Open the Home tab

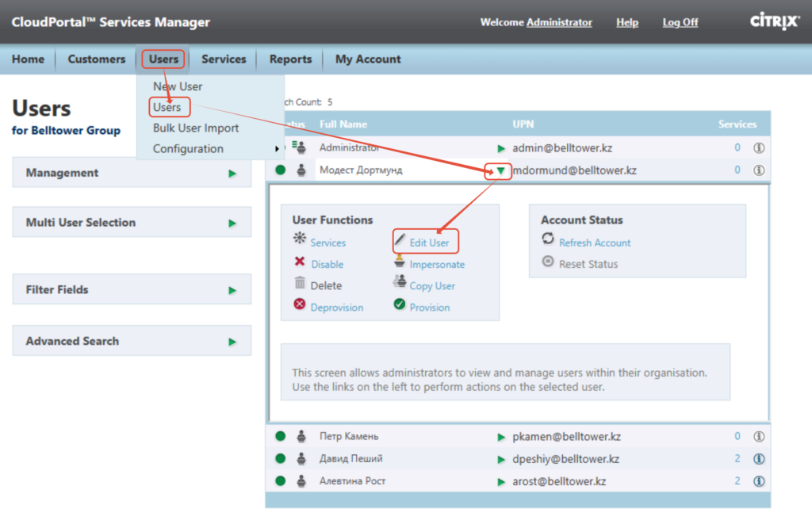28,59
